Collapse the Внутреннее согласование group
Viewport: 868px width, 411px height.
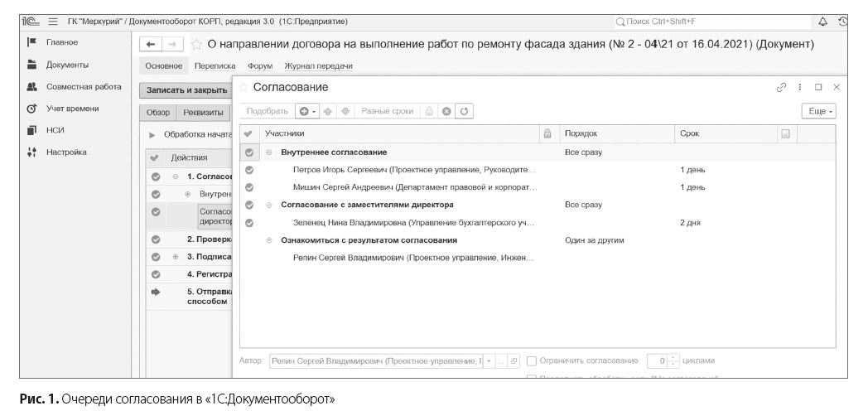269,152
